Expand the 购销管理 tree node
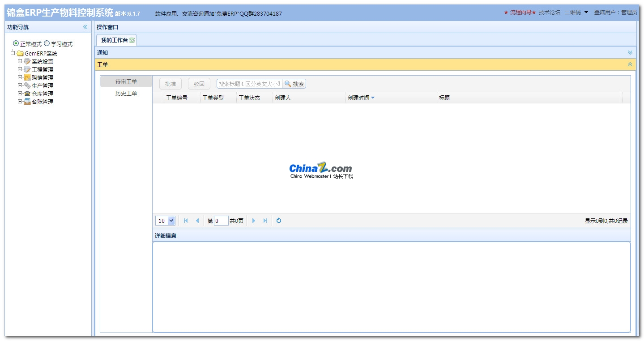The width and height of the screenshot is (644, 341). 20,77
